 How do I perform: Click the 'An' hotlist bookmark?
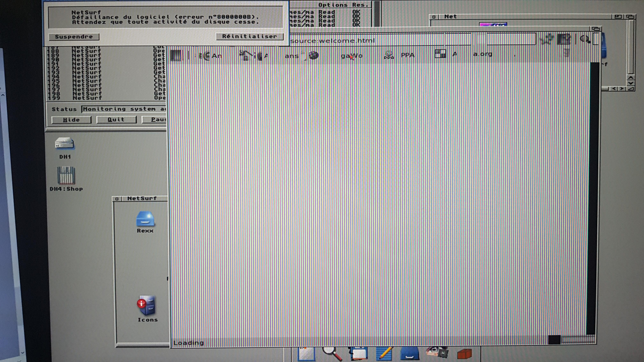click(x=216, y=56)
